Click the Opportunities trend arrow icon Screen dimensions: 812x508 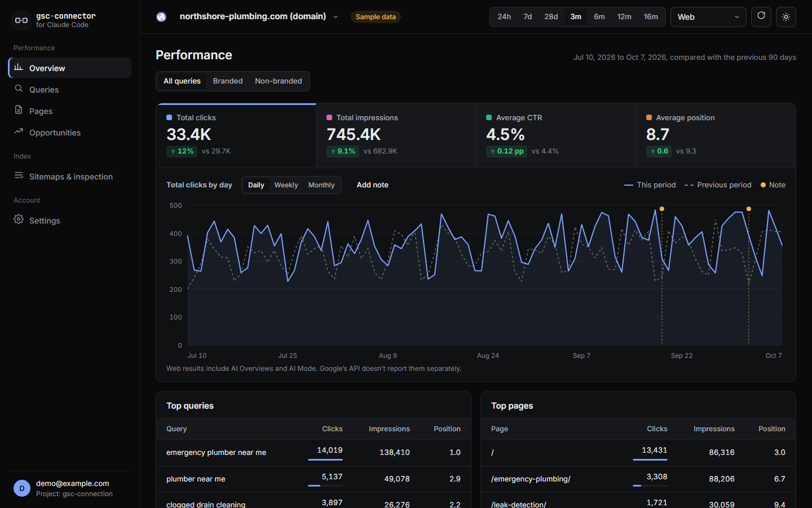click(x=19, y=132)
